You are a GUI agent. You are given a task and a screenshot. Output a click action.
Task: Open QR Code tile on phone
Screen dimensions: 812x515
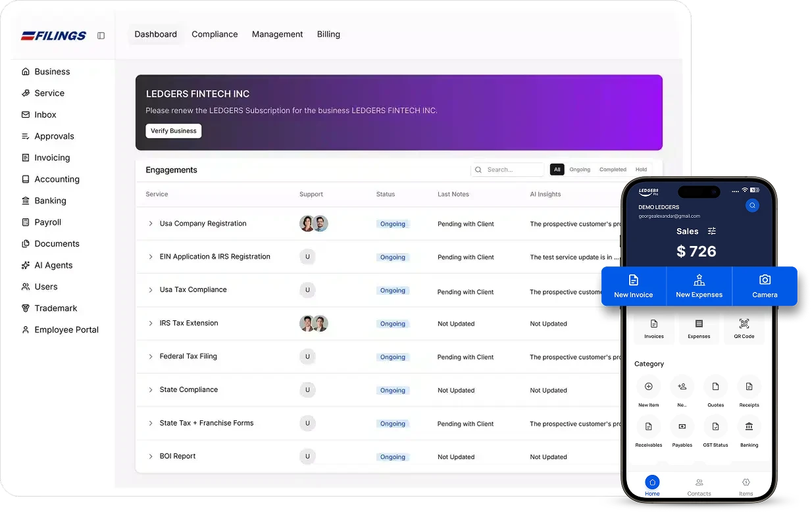pos(744,328)
